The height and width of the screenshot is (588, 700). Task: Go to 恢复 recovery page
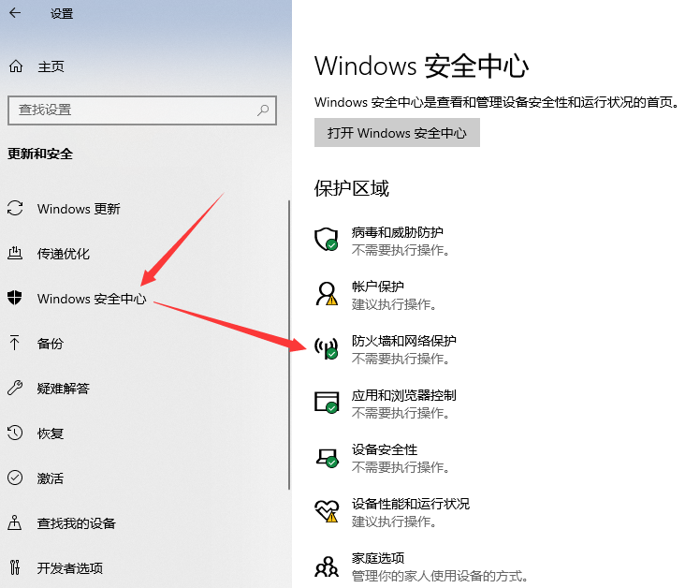[51, 434]
